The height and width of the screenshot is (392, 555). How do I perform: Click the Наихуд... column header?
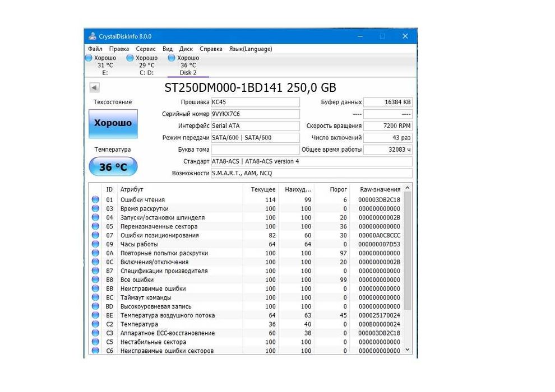pos(296,189)
